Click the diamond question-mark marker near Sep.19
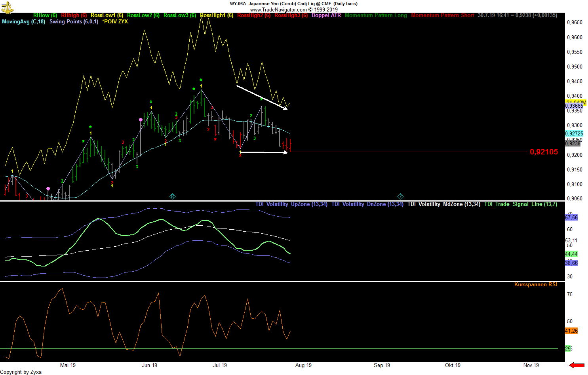This screenshot has height=375, width=588. tap(400, 196)
